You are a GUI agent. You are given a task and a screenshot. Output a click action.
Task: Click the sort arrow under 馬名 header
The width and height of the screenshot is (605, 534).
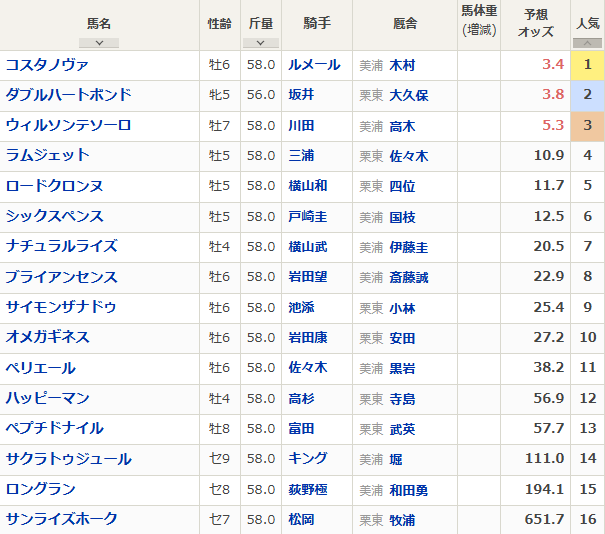(x=99, y=43)
